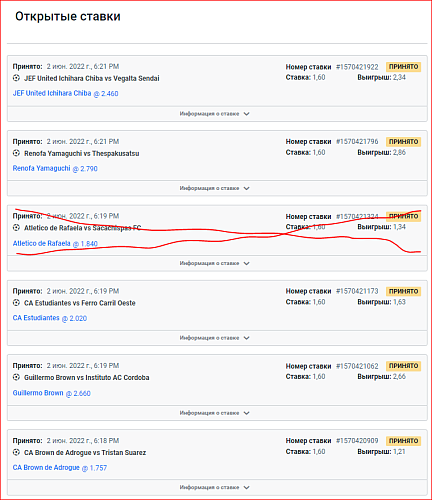Expand bet info for CA Estudiantes bet
This screenshot has width=432, height=500.
217,338
